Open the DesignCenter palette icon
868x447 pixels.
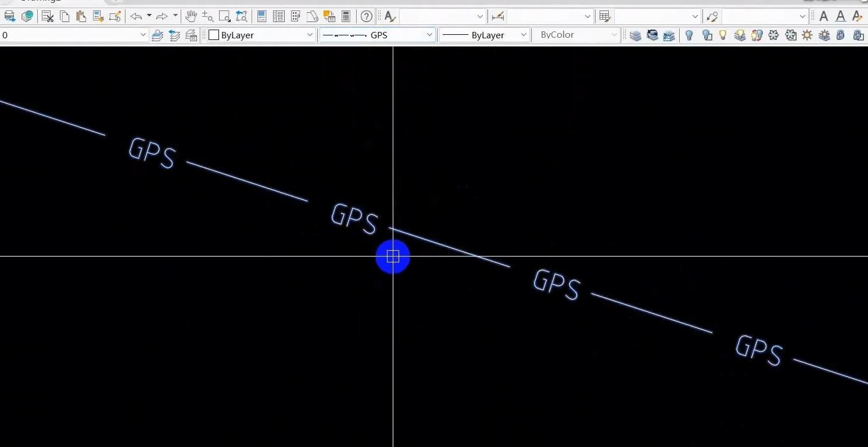click(278, 16)
